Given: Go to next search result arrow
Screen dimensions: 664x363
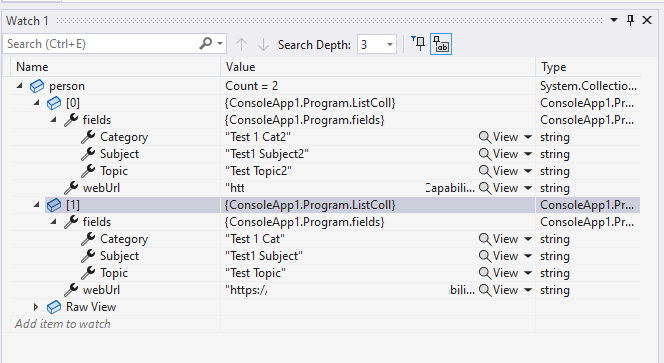Looking at the screenshot, I should pos(263,44).
